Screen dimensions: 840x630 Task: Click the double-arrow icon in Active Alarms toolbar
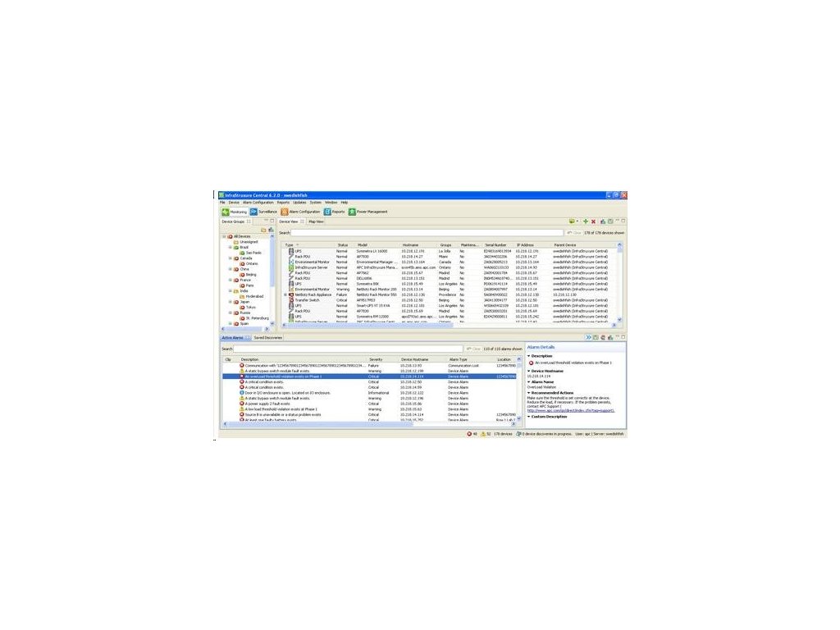pos(588,337)
